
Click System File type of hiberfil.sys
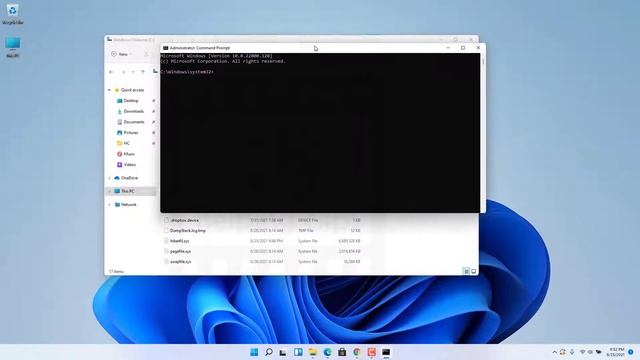coord(308,241)
